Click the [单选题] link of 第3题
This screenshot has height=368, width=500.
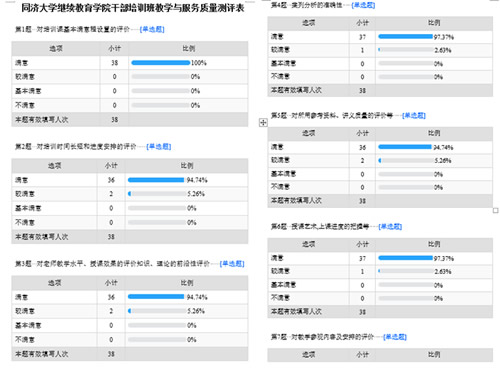(232, 264)
